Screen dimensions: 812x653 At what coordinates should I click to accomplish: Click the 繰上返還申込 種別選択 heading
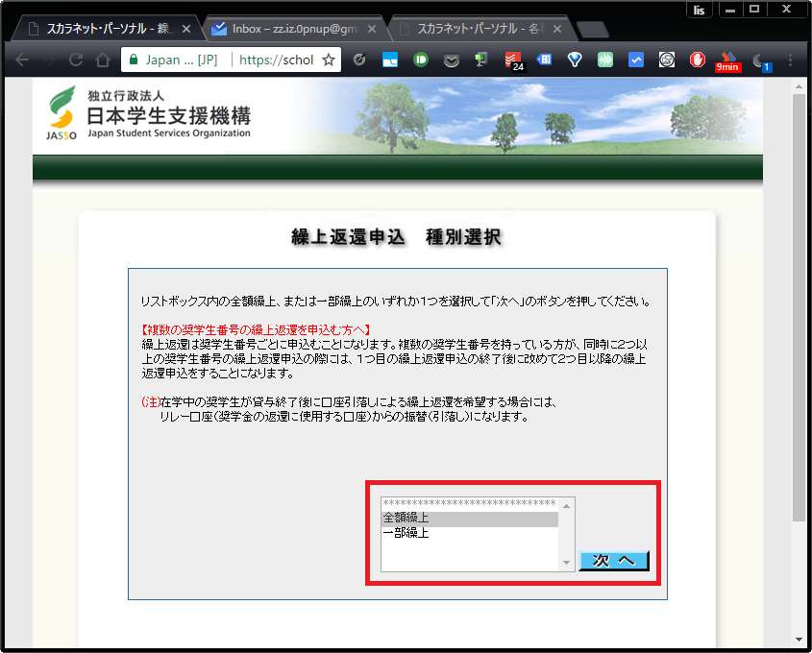(396, 237)
